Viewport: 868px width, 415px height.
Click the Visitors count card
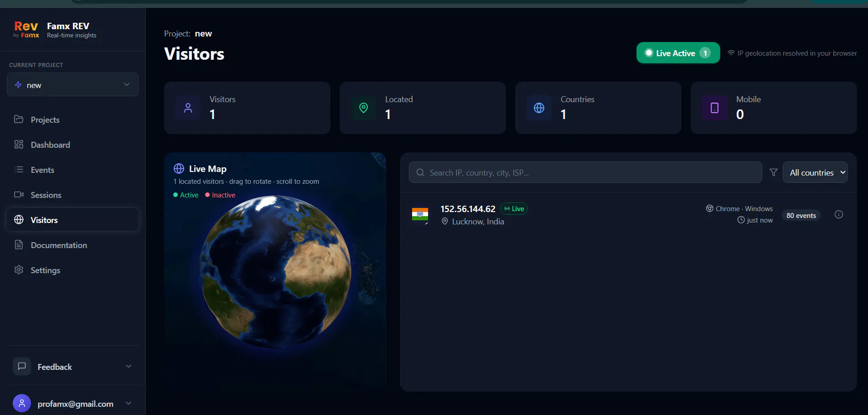click(247, 108)
